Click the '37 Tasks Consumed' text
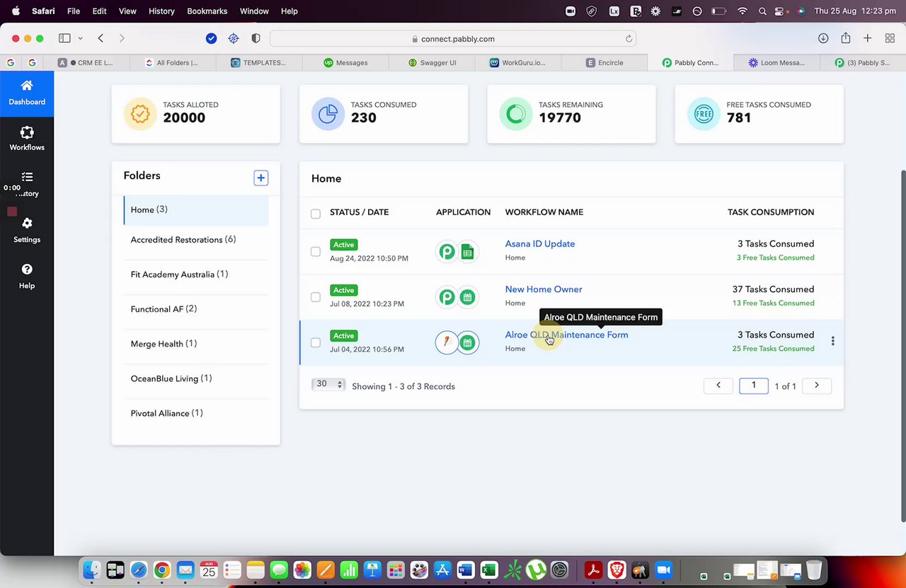This screenshot has height=588, width=906. pyautogui.click(x=773, y=289)
